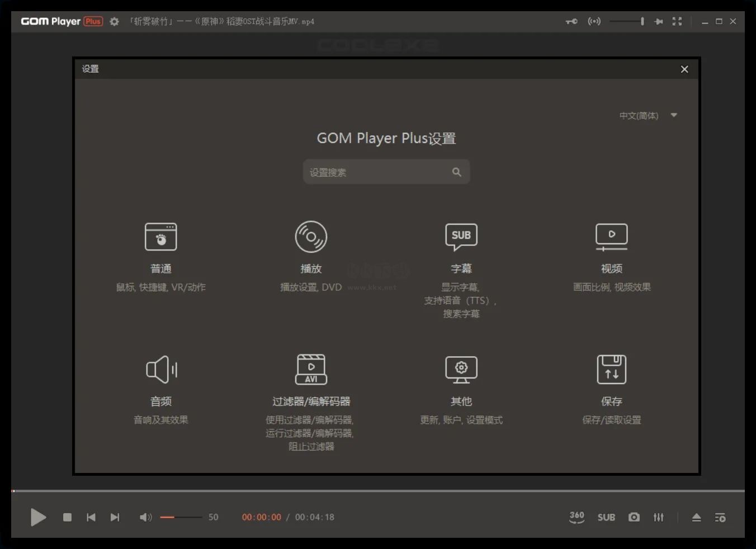Viewport: 756px width, 549px height.
Task: Maximize the GOM Player window
Action: 719,21
